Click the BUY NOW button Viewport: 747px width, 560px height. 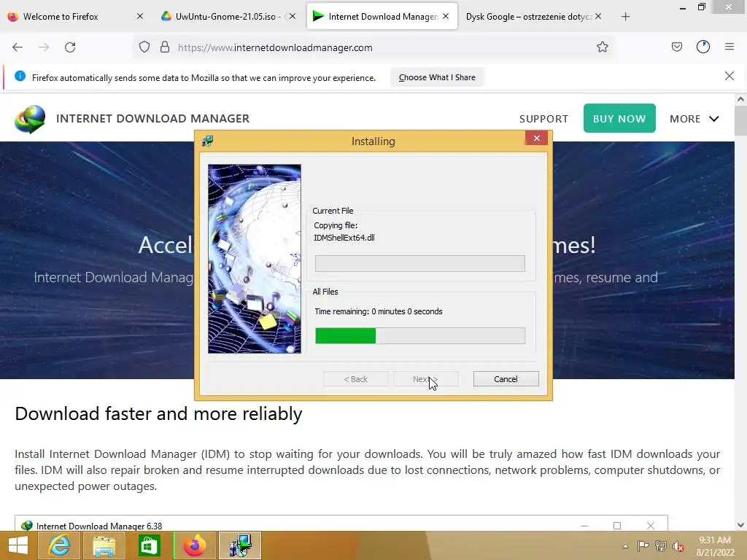(619, 118)
